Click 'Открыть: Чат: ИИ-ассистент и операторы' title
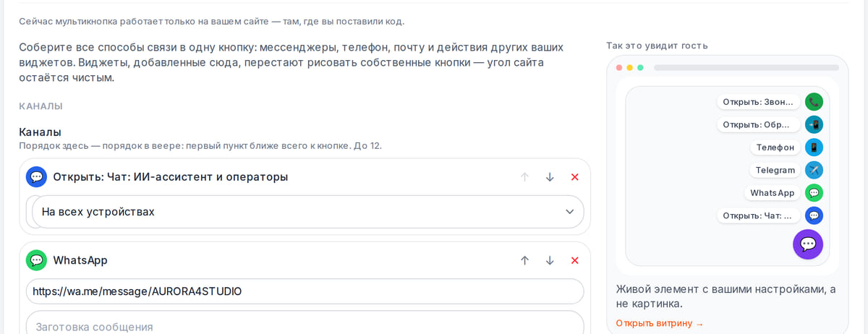 click(x=171, y=177)
